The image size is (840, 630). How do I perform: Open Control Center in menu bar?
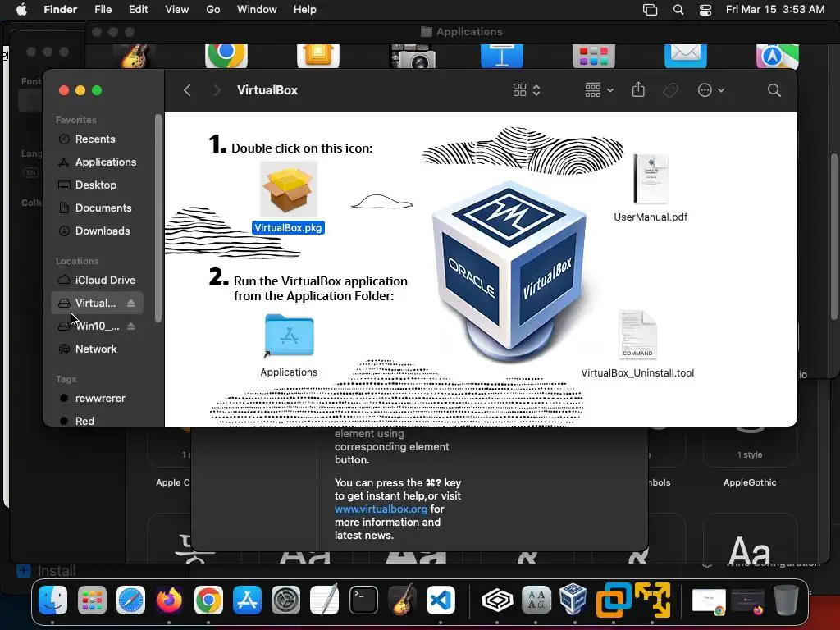coord(705,10)
